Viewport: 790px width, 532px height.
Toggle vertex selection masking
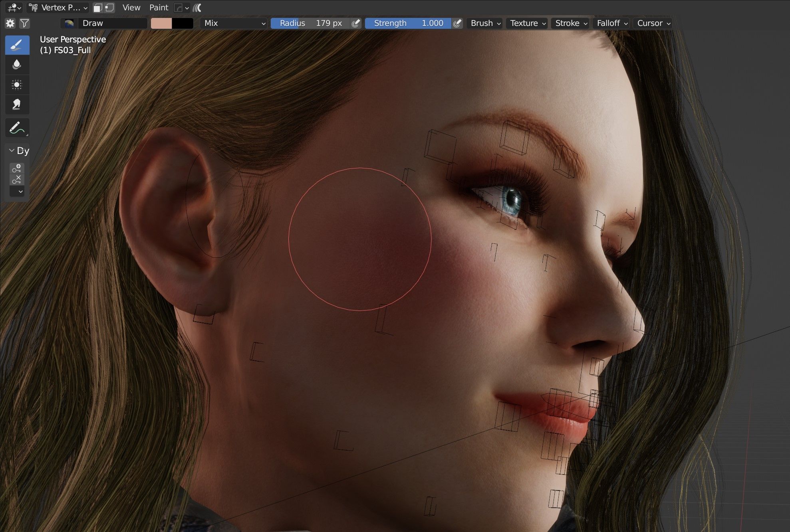[x=108, y=7]
